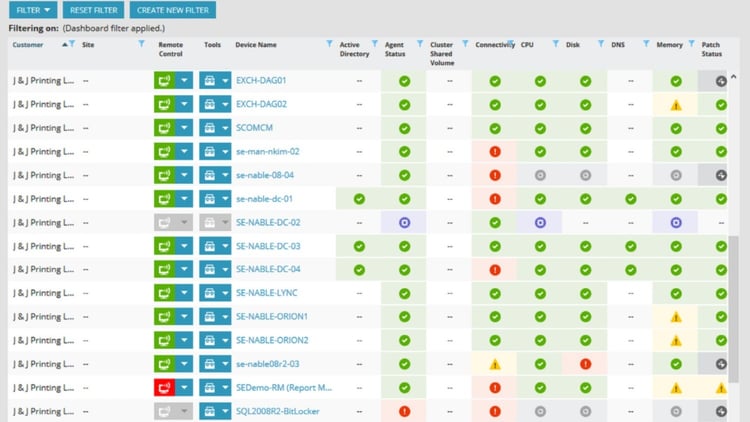Screen dimensions: 750x422
Task: Sort by Customer column header
Action: pos(28,44)
